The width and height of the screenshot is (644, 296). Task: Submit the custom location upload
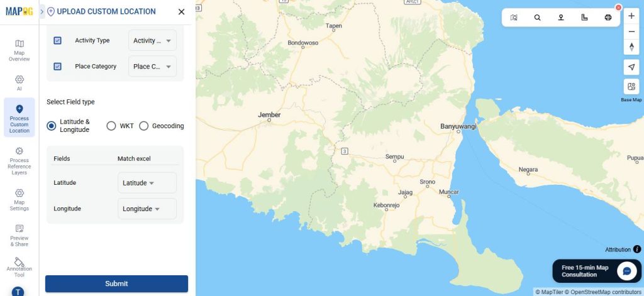(116, 283)
